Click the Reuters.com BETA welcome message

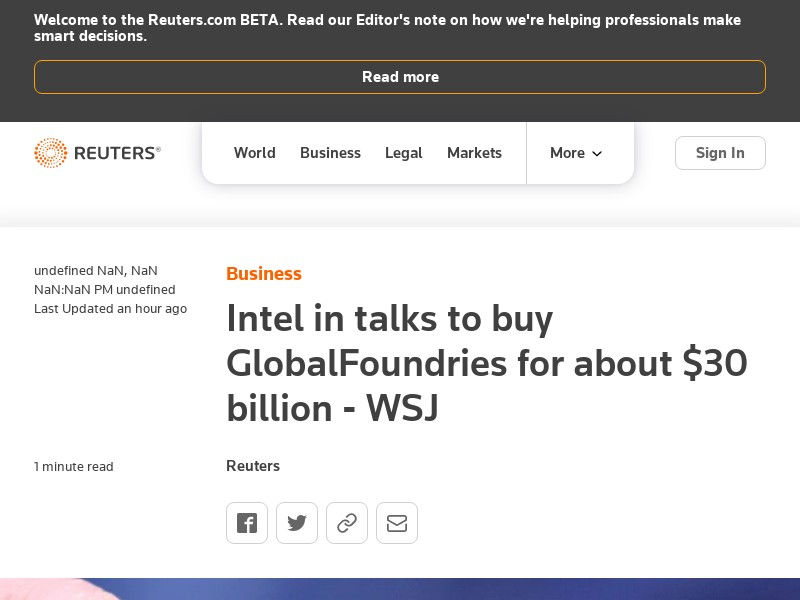pos(387,28)
